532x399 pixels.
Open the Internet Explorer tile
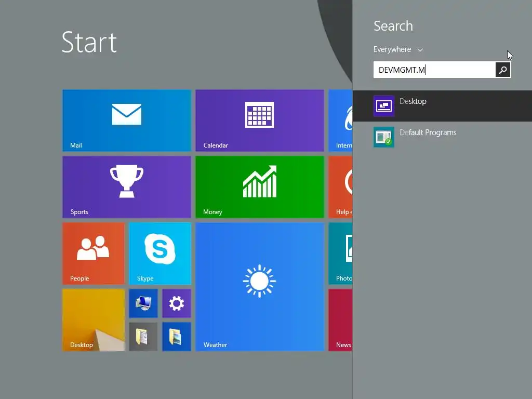(340, 121)
